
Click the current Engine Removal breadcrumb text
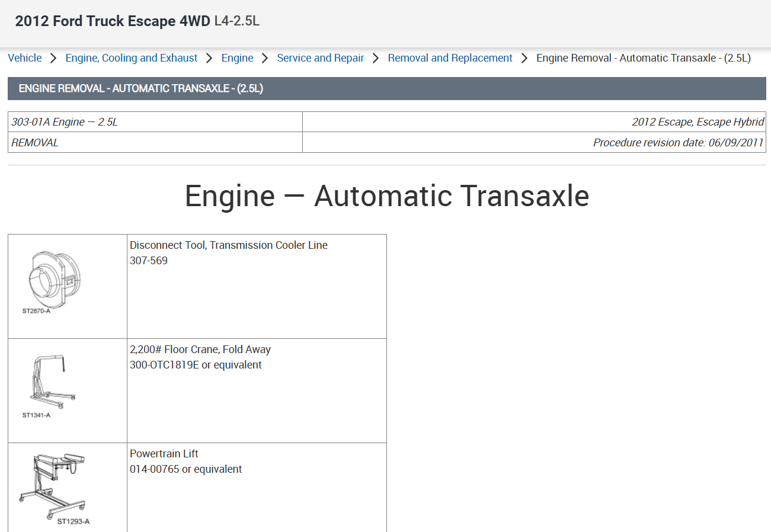click(643, 58)
